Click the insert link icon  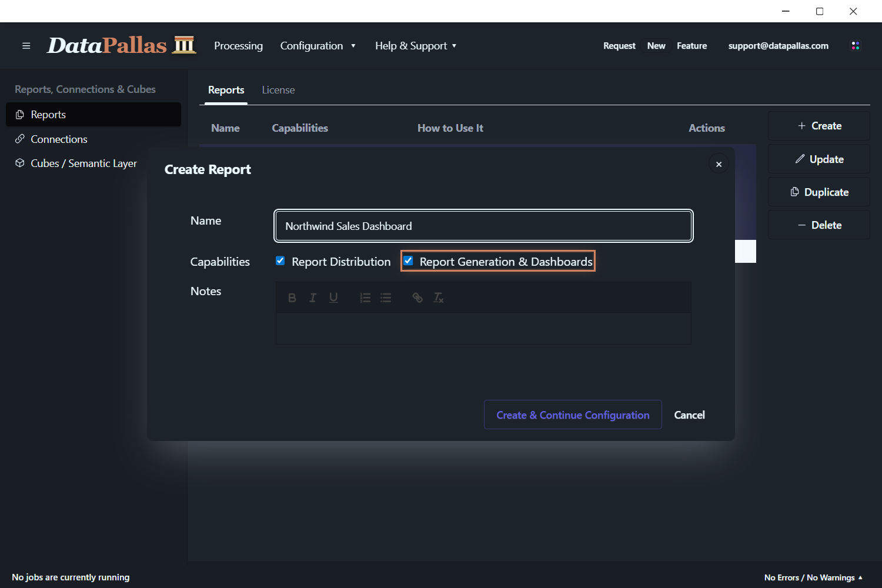click(417, 298)
